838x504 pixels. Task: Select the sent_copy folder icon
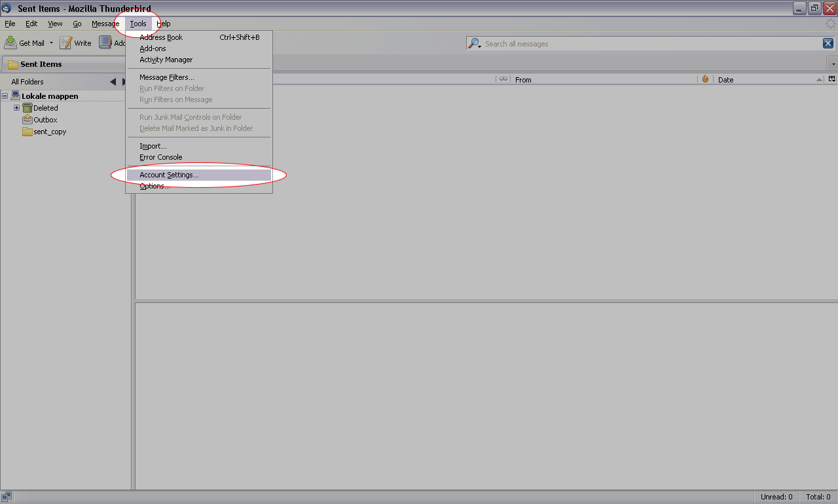click(27, 132)
